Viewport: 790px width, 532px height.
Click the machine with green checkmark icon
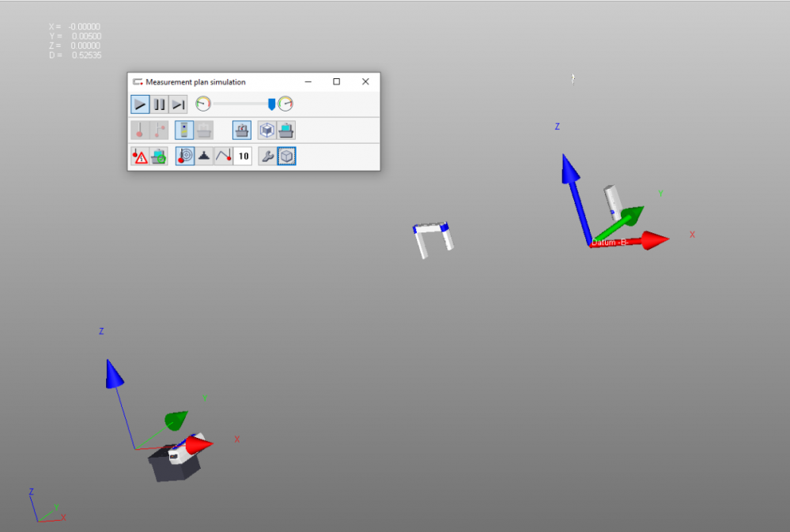159,157
